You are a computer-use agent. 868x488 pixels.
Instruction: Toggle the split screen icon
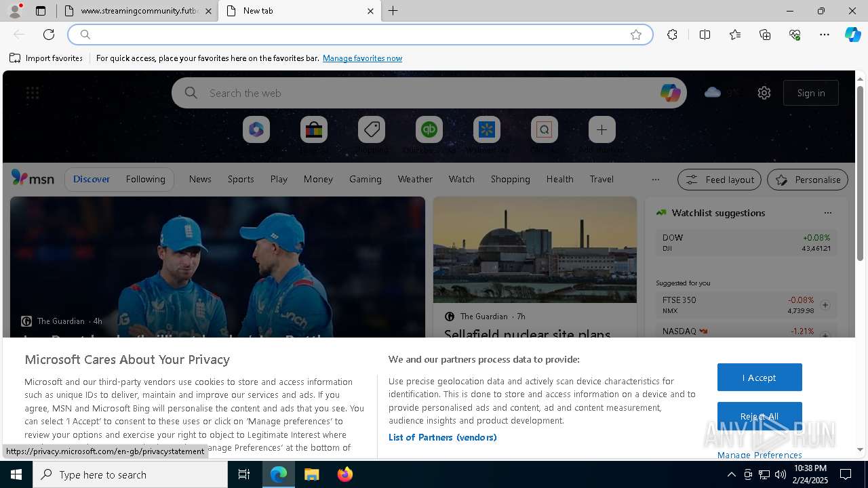point(705,35)
